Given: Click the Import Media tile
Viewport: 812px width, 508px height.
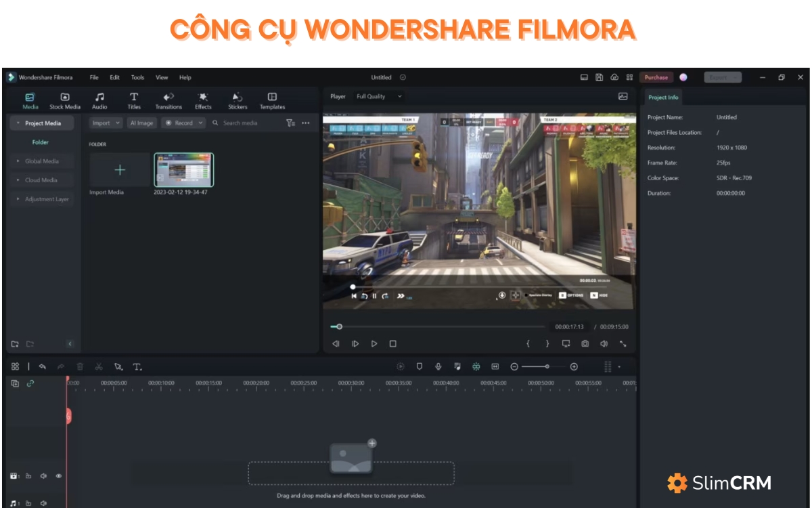Looking at the screenshot, I should [120, 169].
